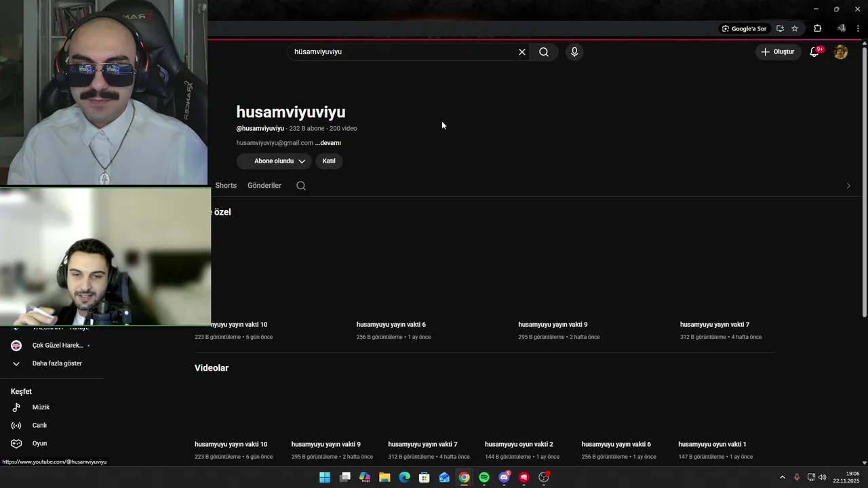This screenshot has height=488, width=868.
Task: Open the YouTube account avatar menu
Action: (841, 52)
